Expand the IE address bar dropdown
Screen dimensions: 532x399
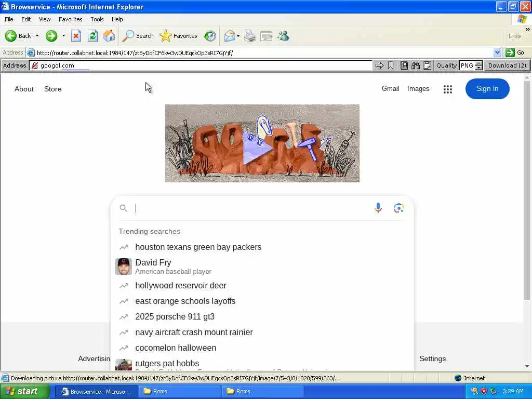pos(497,52)
